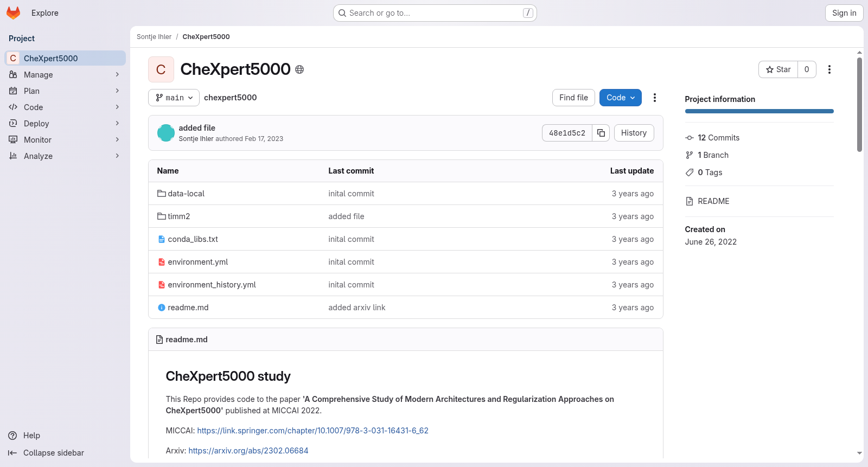Copy the commit SHA with the clipboard icon
Image resolution: width=868 pixels, height=467 pixels.
coord(601,133)
